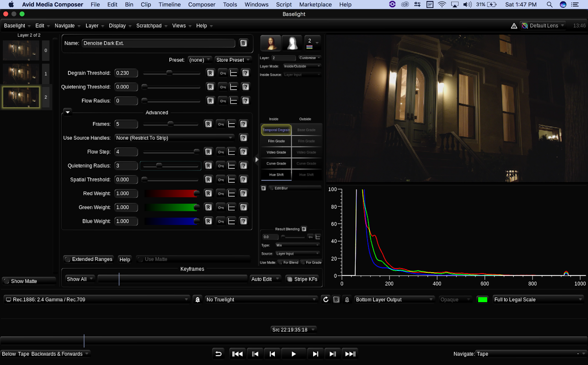Click the curve graph icon for Frames
The image size is (588, 365).
pyautogui.click(x=232, y=124)
